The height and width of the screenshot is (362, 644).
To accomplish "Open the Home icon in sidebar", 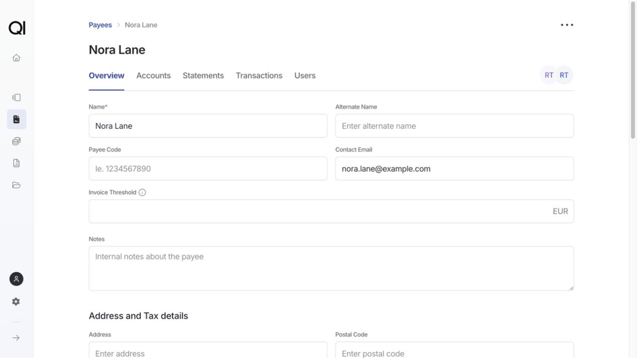I will (16, 58).
